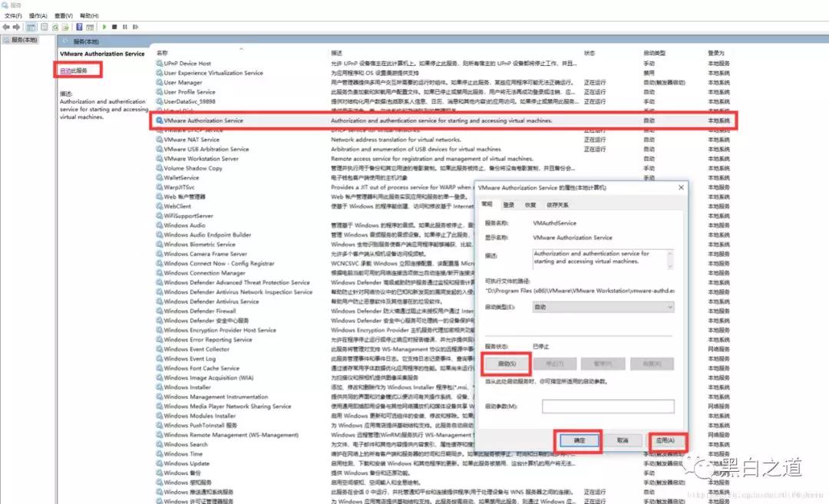Select 服务(本地) in the left console tree
Image resolution: width=829 pixels, height=504 pixels.
click(20, 40)
